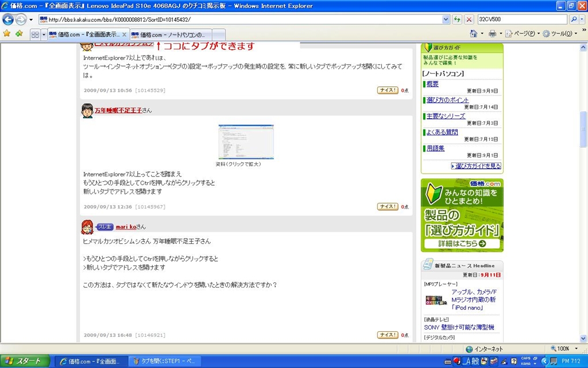The width and height of the screenshot is (588, 368).
Task: Enlarge the 資料 screenshot thumbnail
Action: 246,142
